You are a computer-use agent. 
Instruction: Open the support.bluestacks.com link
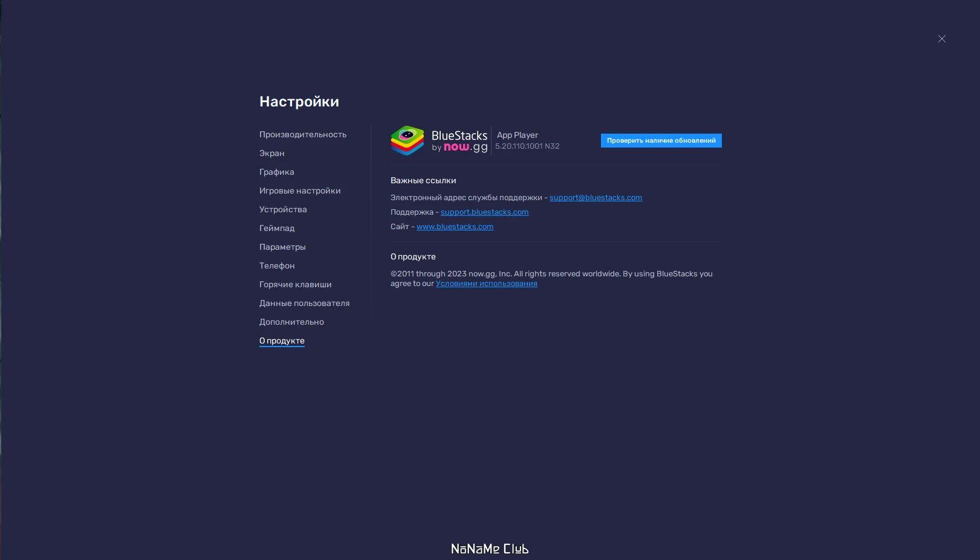(x=484, y=212)
